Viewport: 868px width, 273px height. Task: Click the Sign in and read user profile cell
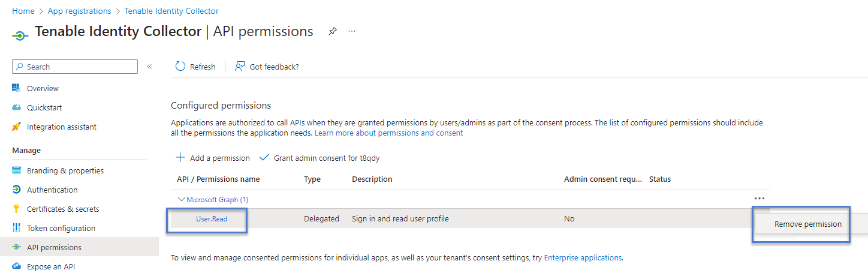tap(400, 218)
